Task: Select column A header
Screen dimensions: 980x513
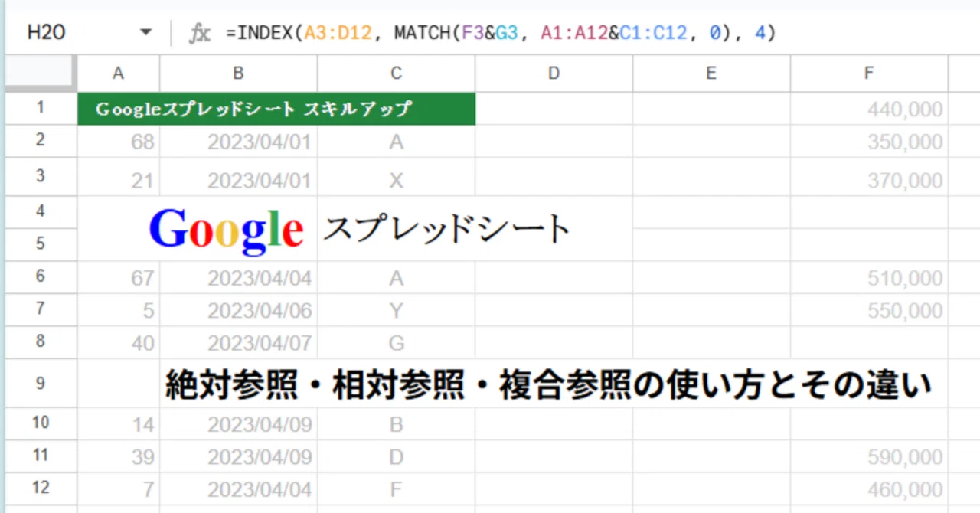Action: pyautogui.click(x=119, y=74)
